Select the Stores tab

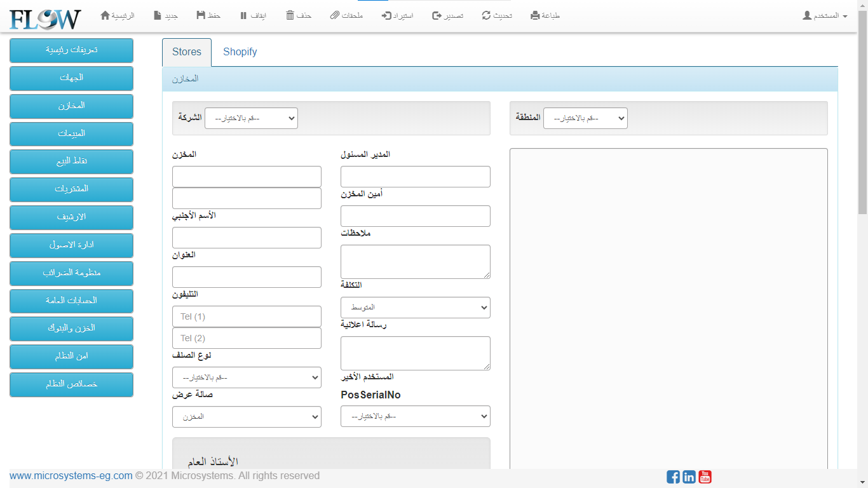click(186, 52)
